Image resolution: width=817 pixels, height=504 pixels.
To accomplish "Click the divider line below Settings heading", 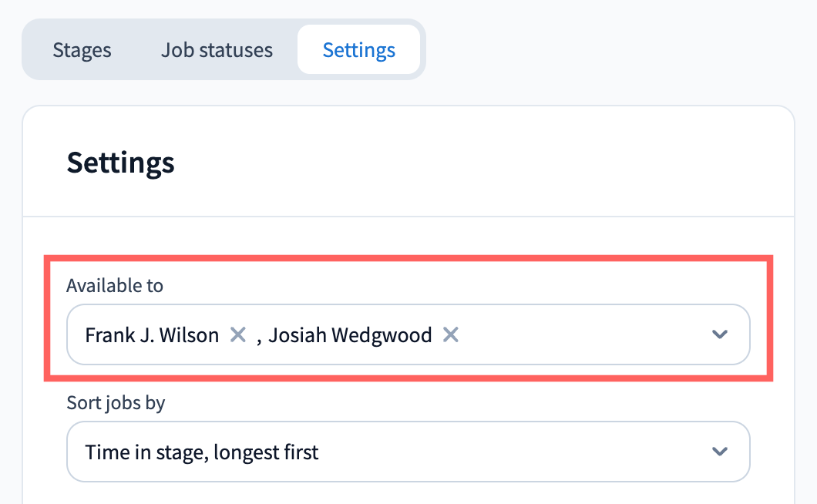I will pos(408,217).
